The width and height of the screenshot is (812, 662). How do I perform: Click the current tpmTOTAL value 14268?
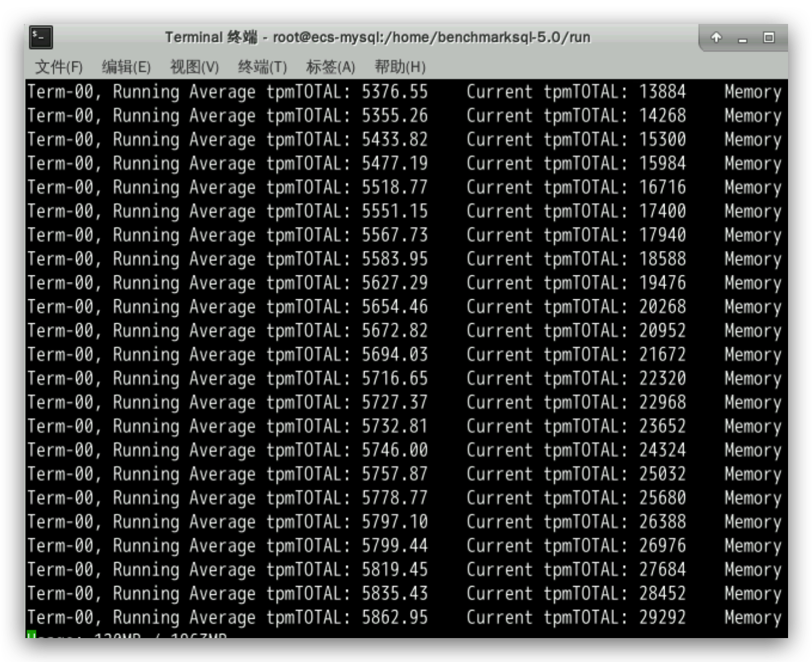click(662, 116)
